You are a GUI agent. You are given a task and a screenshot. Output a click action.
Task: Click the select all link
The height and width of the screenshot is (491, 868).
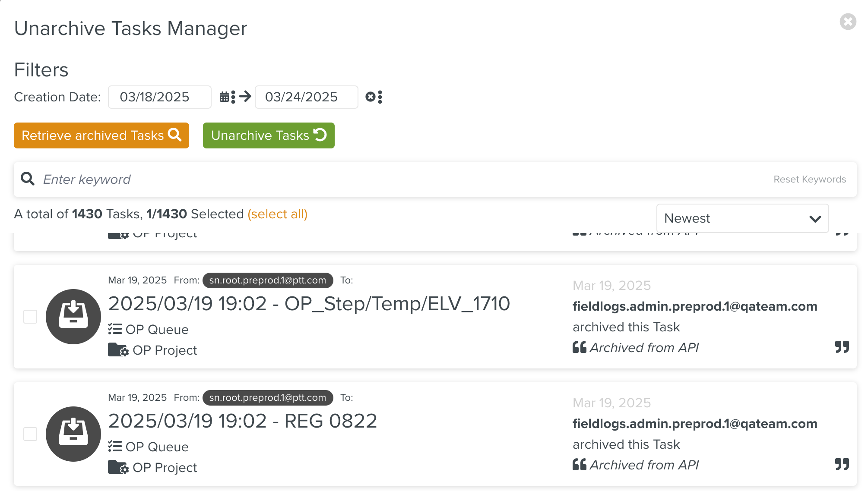click(x=277, y=214)
